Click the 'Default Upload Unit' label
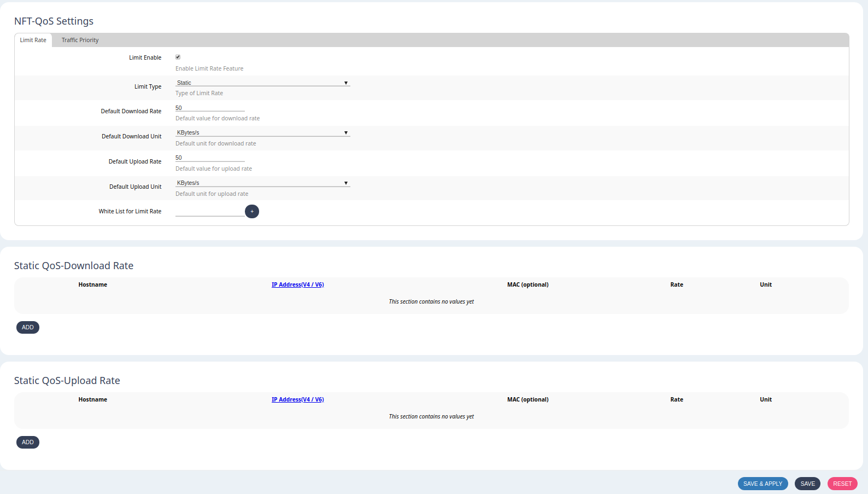 point(136,187)
